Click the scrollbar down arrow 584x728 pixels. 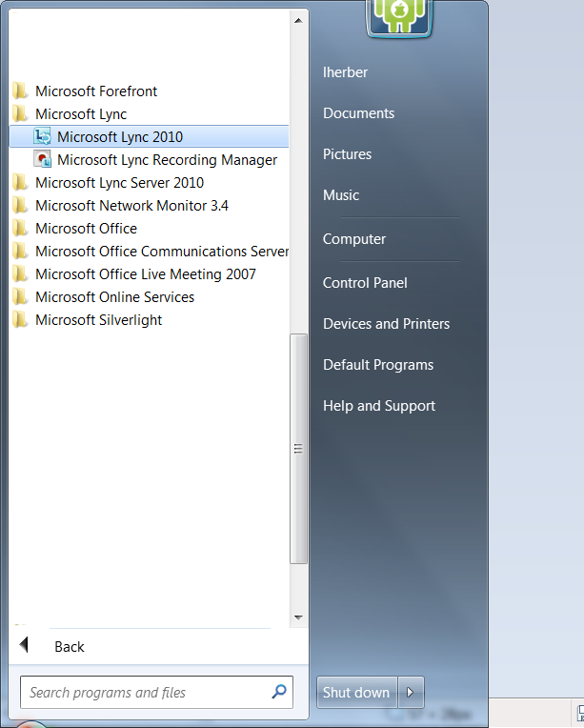click(x=298, y=617)
